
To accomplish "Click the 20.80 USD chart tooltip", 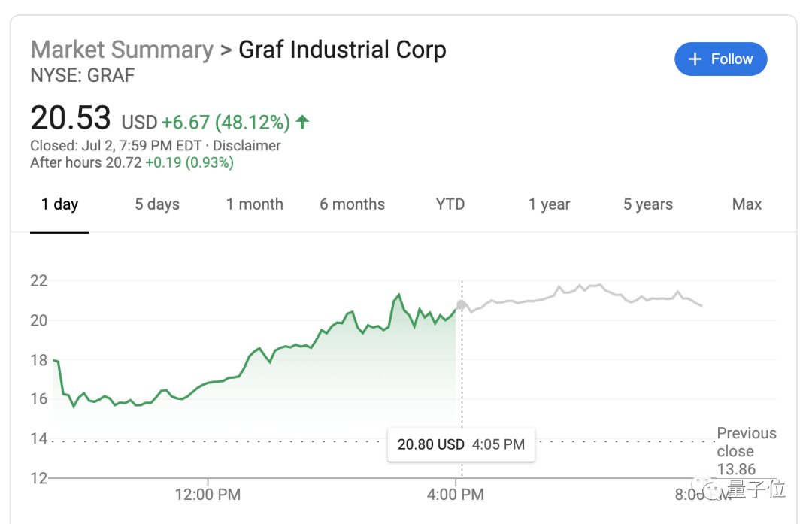I will [461, 444].
